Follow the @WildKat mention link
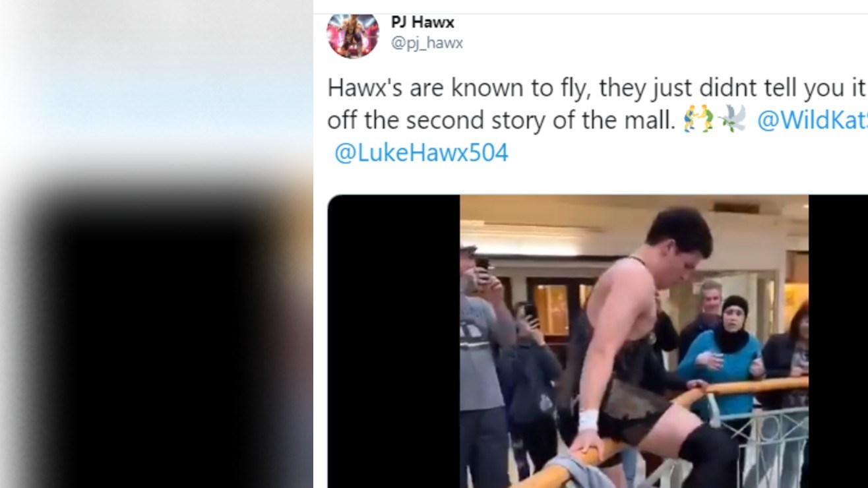The image size is (868, 488). (x=812, y=120)
